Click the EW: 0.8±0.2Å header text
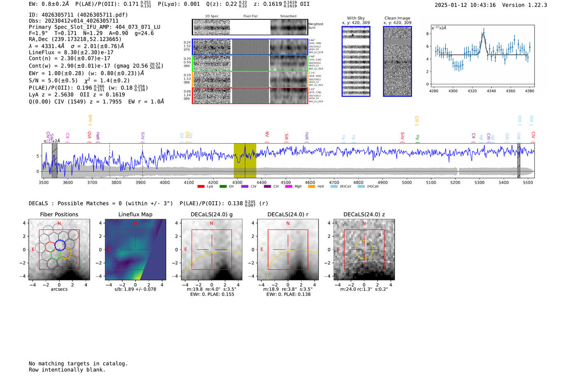This screenshot has width=576, height=392. [49, 4]
